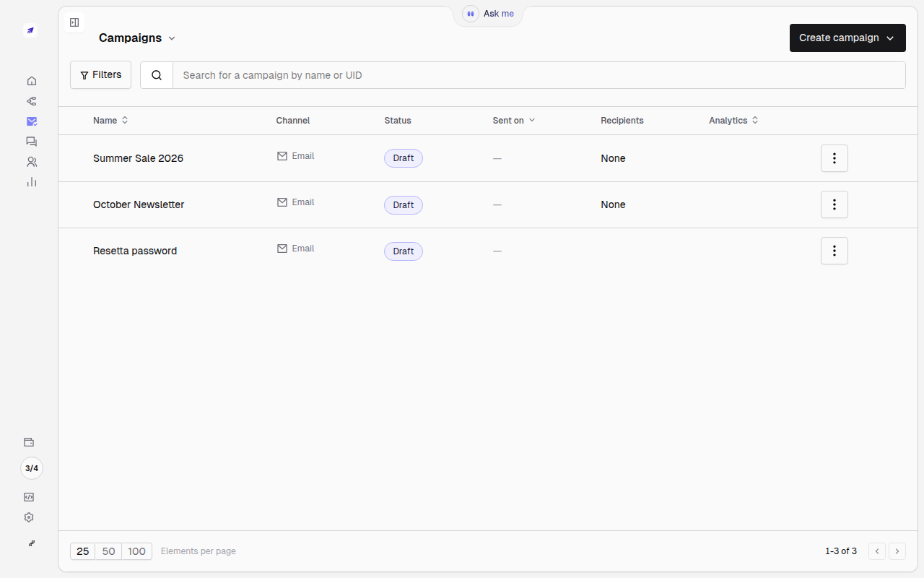Open the 3/4 onboarding progress badge
The image size is (924, 578).
tap(32, 468)
